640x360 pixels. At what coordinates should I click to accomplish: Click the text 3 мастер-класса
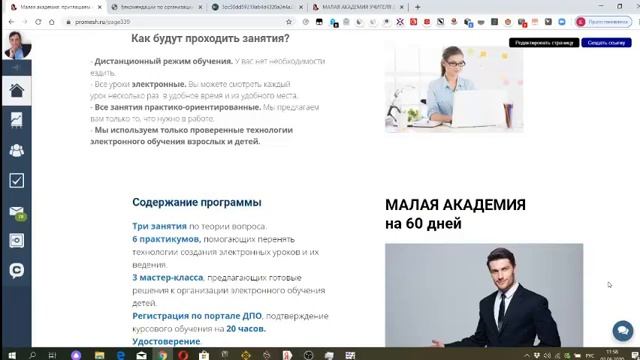[168, 278]
